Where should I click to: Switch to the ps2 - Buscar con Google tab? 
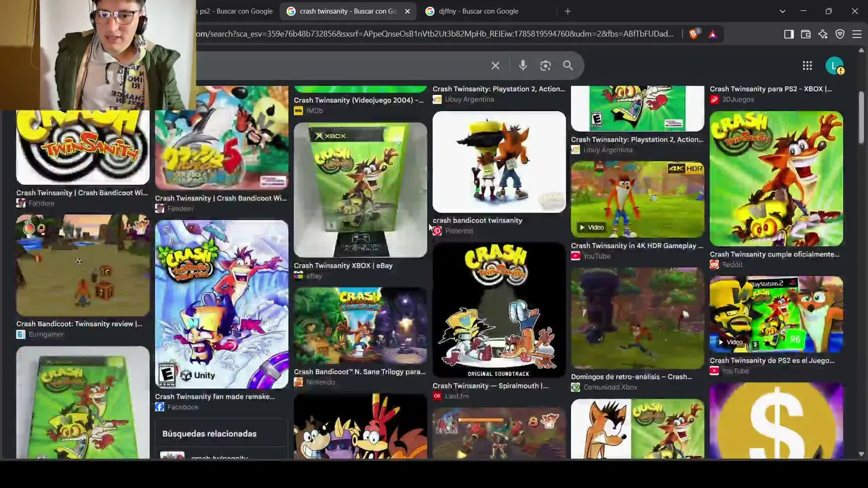pyautogui.click(x=235, y=11)
